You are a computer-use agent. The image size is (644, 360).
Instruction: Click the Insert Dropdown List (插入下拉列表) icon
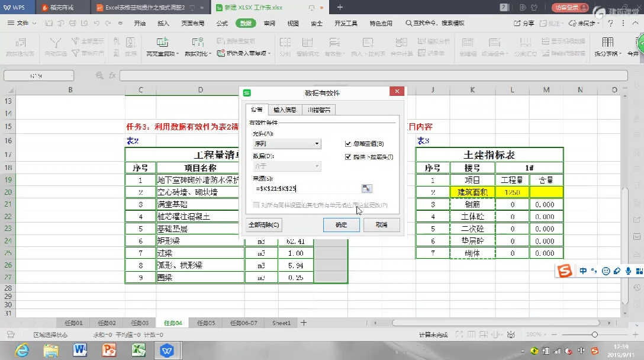coord(368,42)
